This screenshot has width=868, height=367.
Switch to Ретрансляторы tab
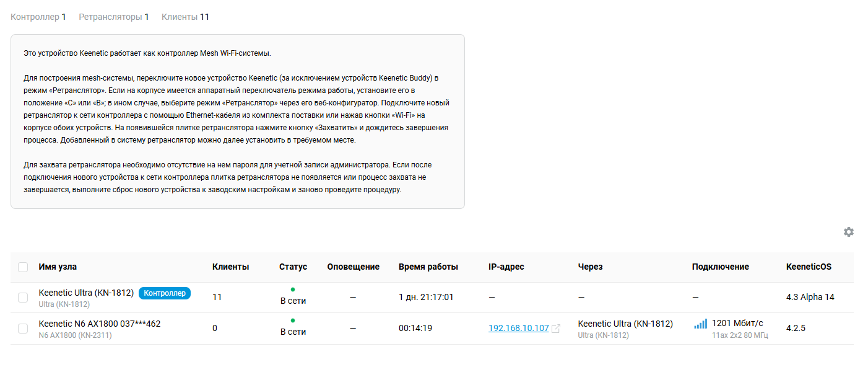click(114, 17)
